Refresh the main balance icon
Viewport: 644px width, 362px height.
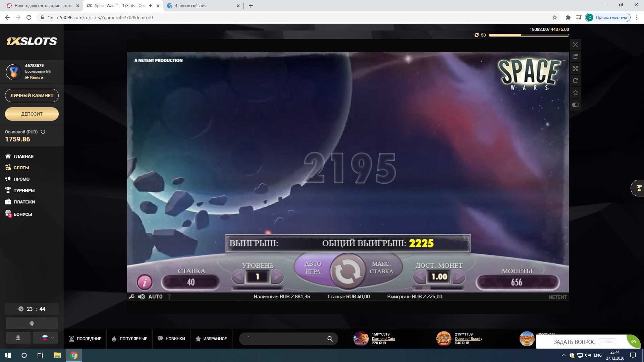click(43, 132)
